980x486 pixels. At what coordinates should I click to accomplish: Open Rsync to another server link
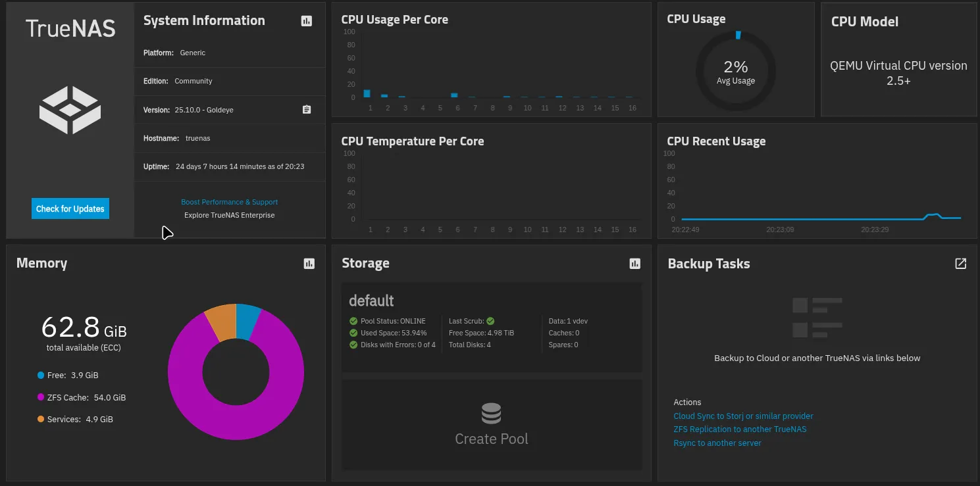click(x=717, y=443)
